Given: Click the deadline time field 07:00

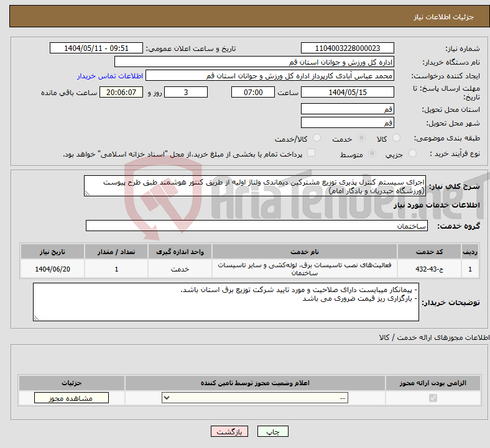Looking at the screenshot, I should pos(253,92).
